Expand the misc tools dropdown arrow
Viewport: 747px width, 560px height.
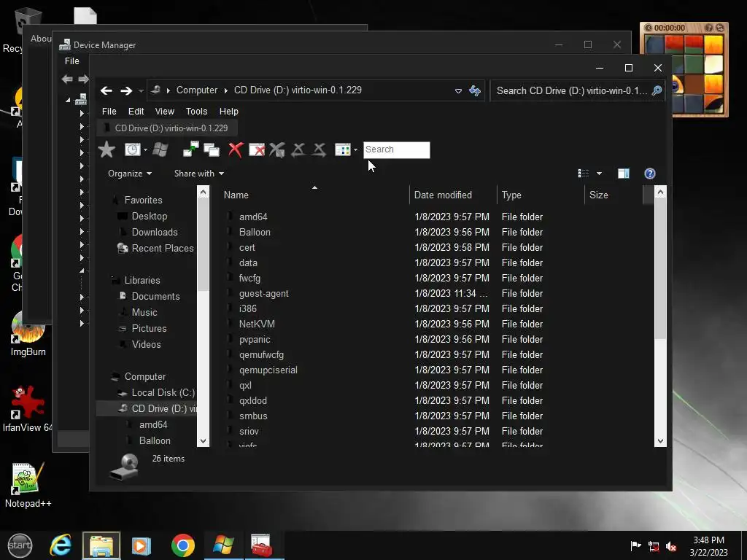(x=356, y=150)
